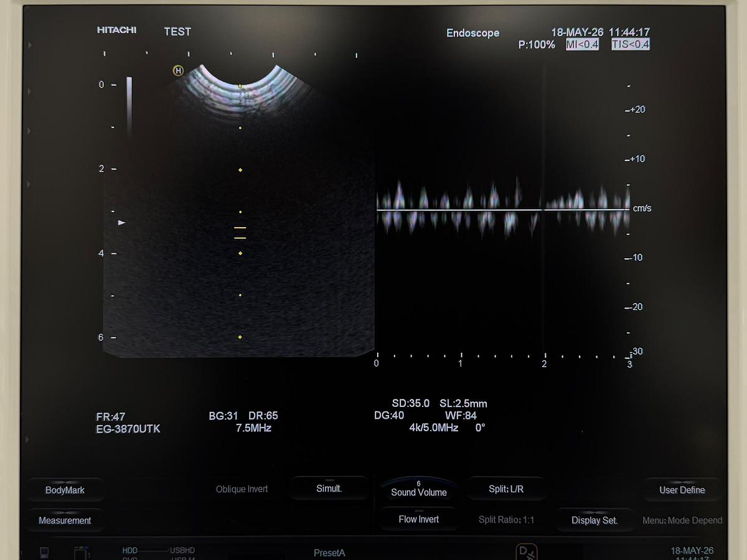The width and height of the screenshot is (747, 560).
Task: Click the Doppler baseline on the spectrum
Action: coord(503,210)
